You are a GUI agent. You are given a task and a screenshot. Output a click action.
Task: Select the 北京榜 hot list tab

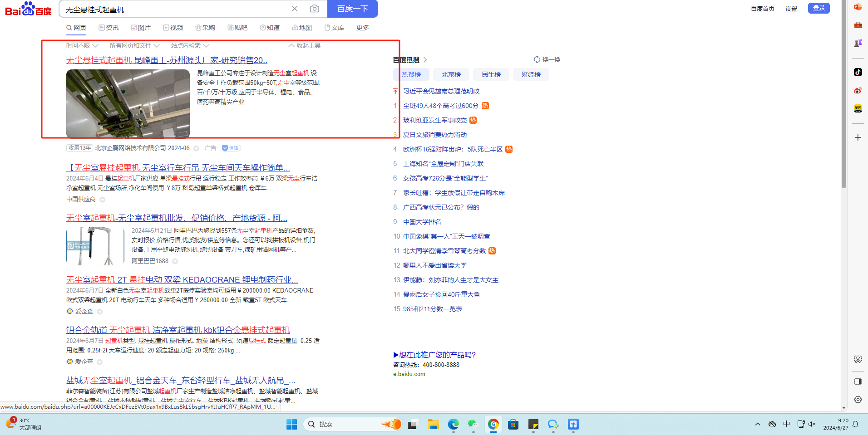click(x=451, y=74)
